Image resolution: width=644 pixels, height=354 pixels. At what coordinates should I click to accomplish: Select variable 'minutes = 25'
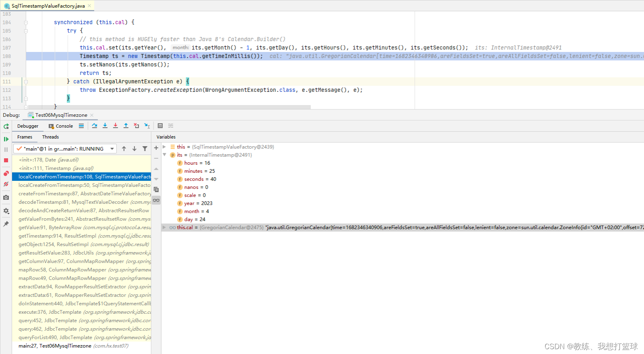pos(403,171)
